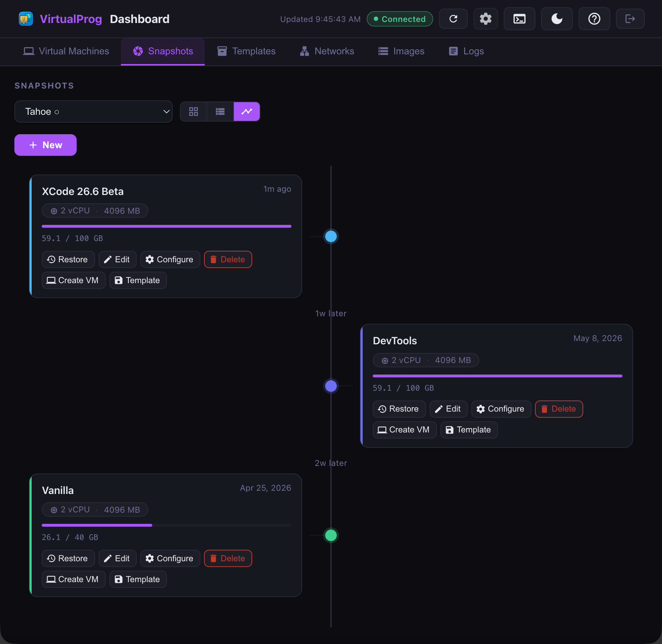Click XCode 26.6 Beta disk usage bar
The image size is (662, 644).
(167, 226)
